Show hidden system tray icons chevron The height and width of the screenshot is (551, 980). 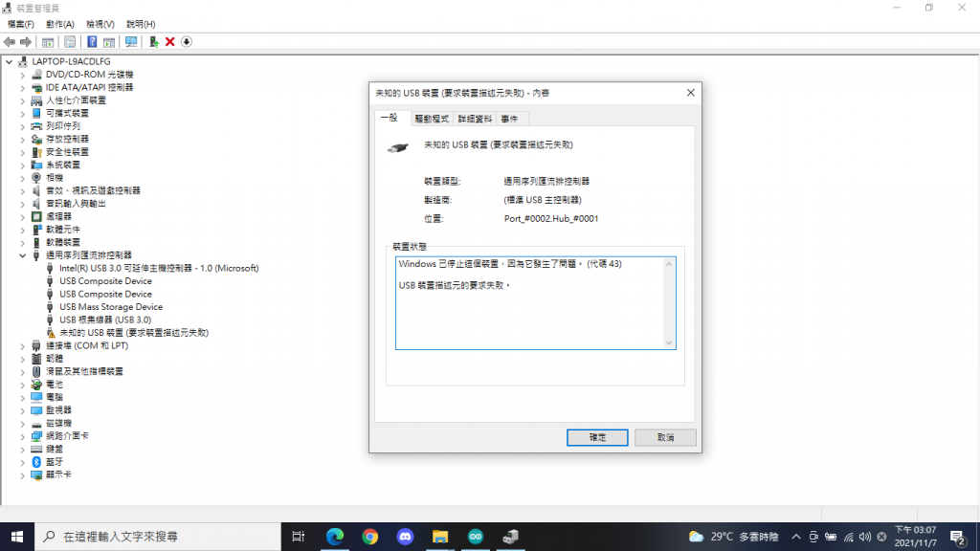[x=795, y=537]
